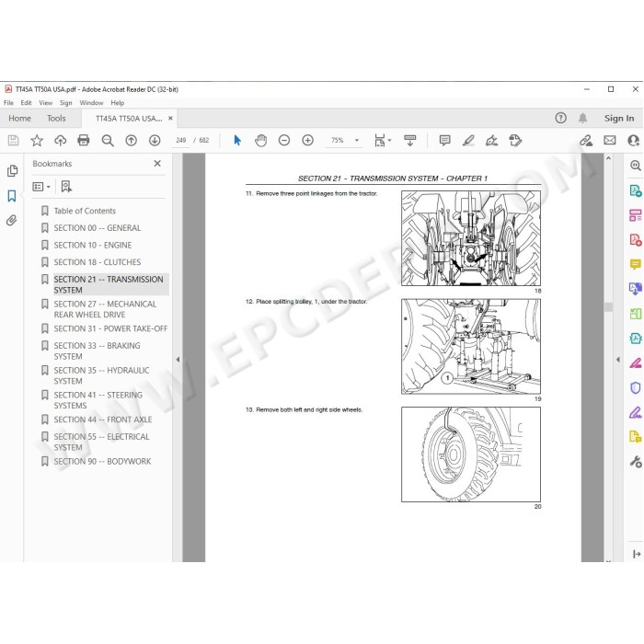644x644 pixels.
Task: Open the View menu
Action: [46, 103]
